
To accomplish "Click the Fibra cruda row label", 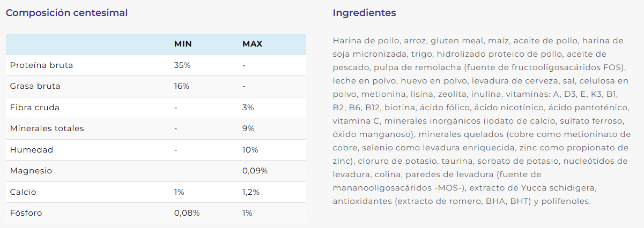I will point(35,108).
